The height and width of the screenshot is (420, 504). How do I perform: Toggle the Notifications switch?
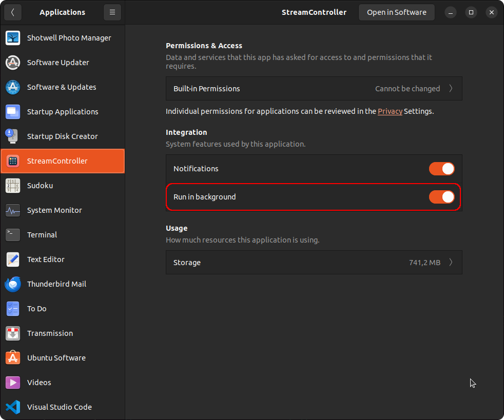[442, 169]
